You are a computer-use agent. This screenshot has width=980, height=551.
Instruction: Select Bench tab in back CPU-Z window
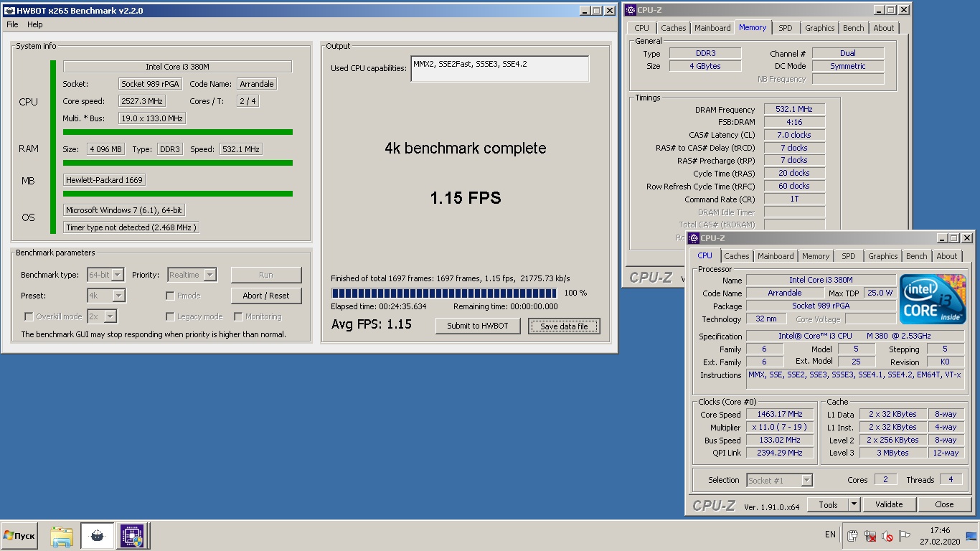click(x=853, y=28)
